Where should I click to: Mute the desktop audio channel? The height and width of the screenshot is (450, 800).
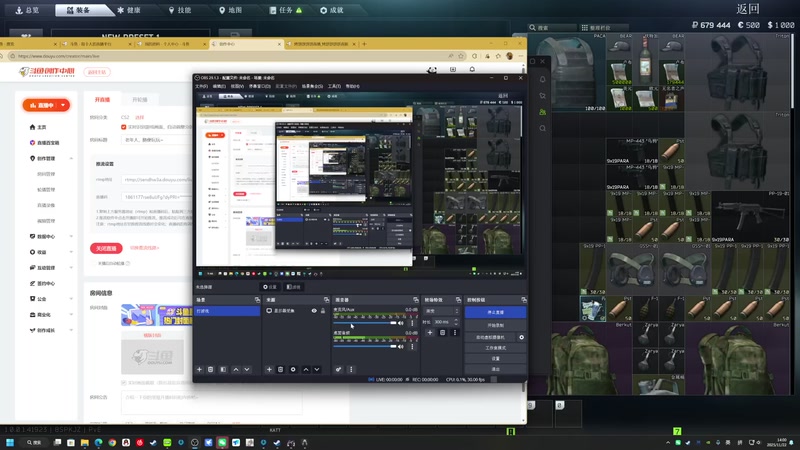pos(401,346)
